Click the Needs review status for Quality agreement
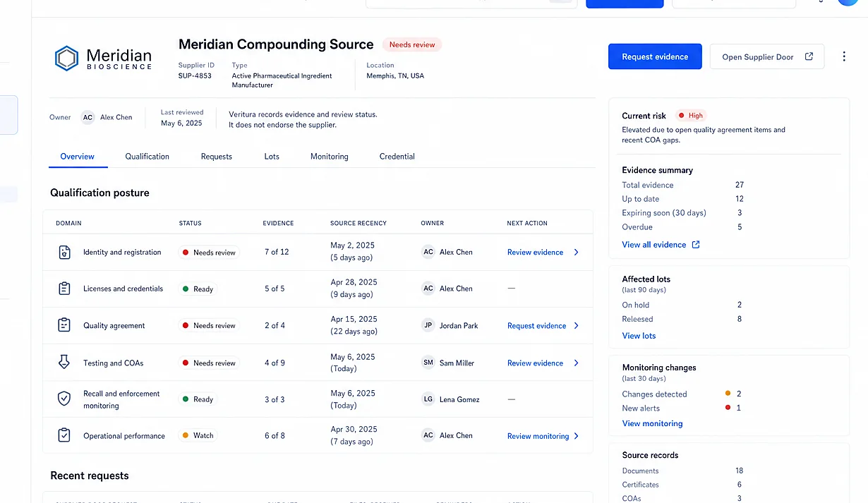 tap(209, 325)
